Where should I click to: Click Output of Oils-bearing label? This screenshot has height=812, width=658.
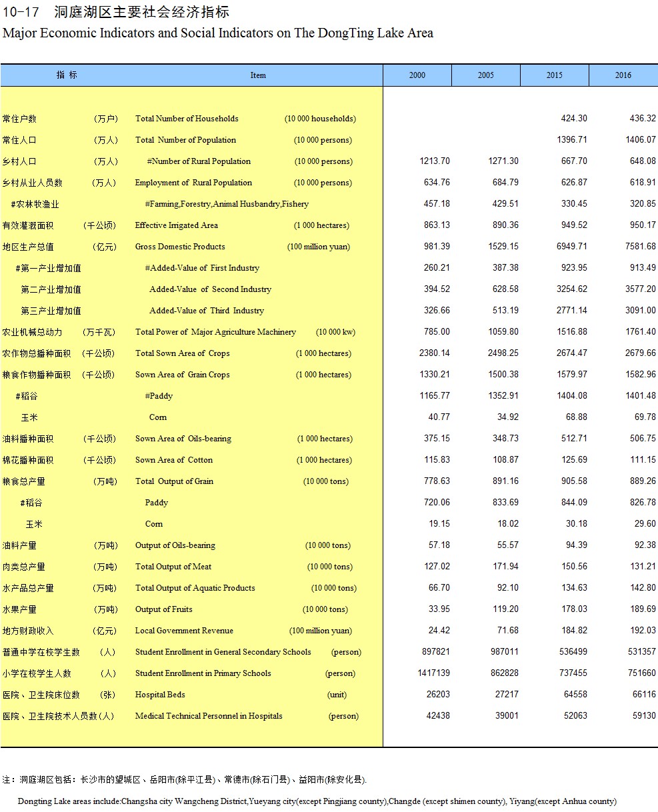click(175, 545)
